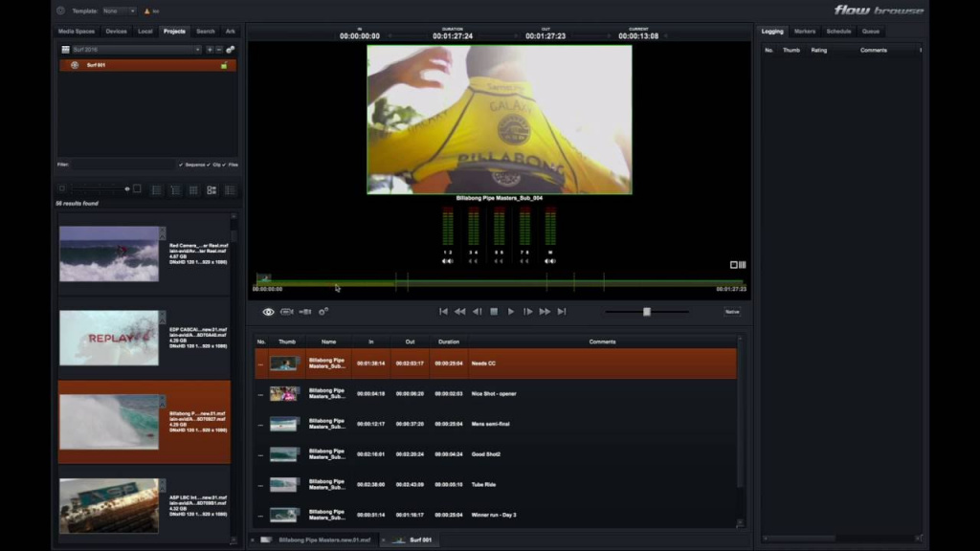This screenshot has width=980, height=551.
Task: Select the Logging panel tab
Action: click(772, 32)
